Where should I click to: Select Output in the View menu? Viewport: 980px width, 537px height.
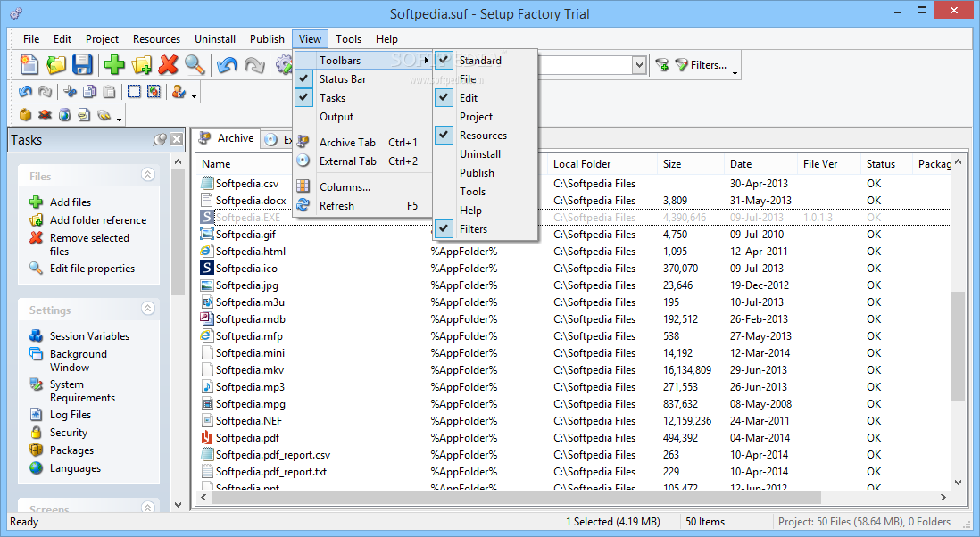click(x=363, y=117)
